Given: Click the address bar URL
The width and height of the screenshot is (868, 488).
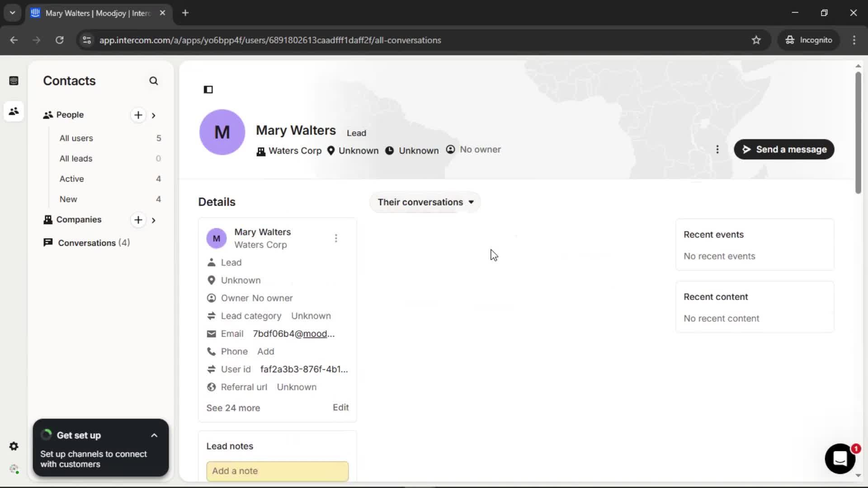Looking at the screenshot, I should (x=270, y=40).
